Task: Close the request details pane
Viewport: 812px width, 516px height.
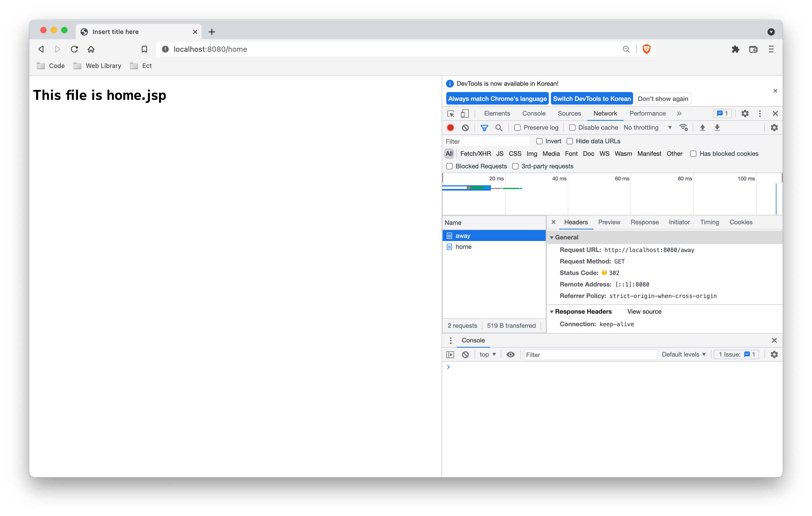Action: (x=553, y=222)
